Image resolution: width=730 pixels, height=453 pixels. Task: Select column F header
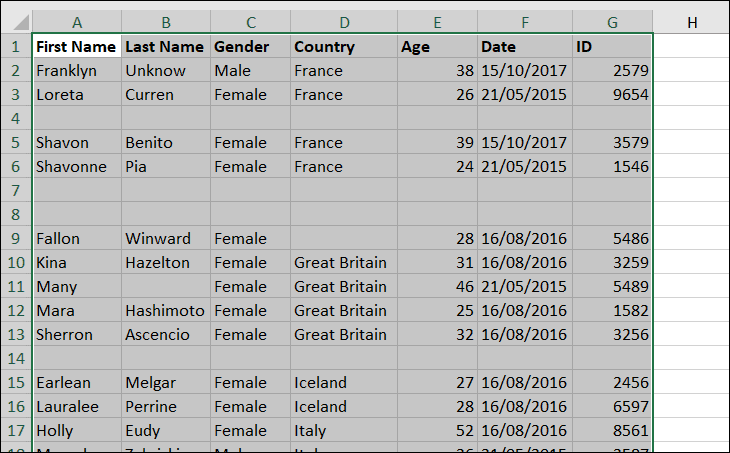525,22
